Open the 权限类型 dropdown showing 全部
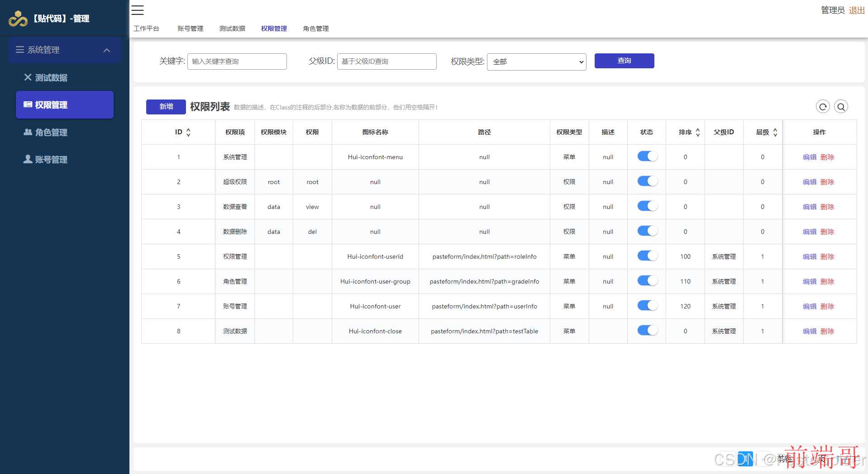868x474 pixels. 536,62
